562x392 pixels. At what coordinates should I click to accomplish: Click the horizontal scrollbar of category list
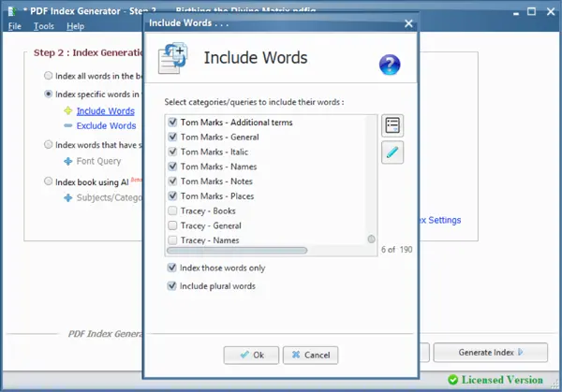pos(237,250)
